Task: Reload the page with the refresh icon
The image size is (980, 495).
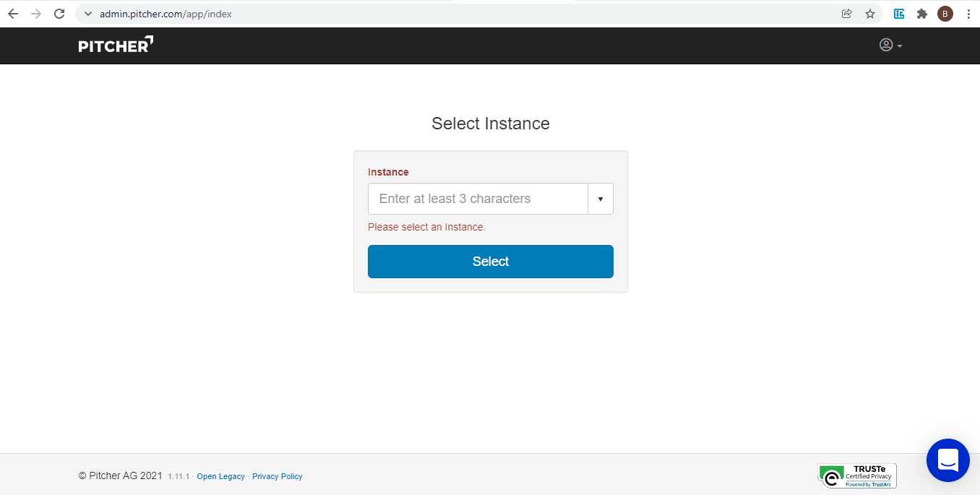Action: [59, 13]
